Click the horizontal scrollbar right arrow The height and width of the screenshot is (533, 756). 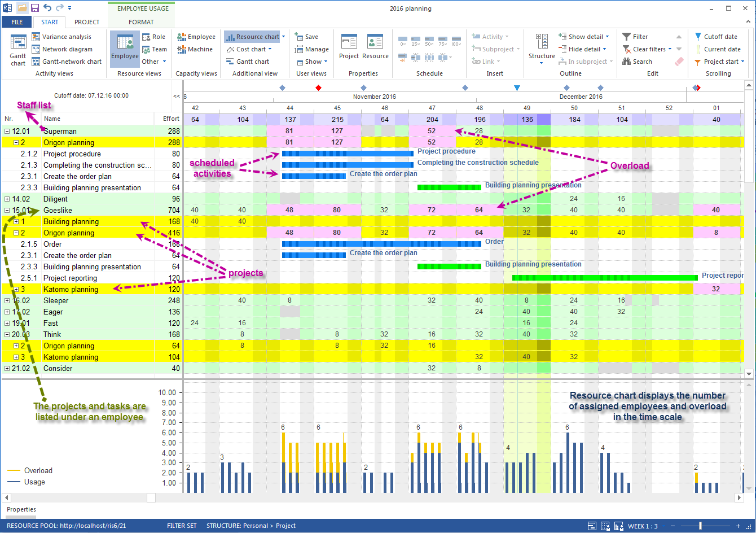point(739,497)
